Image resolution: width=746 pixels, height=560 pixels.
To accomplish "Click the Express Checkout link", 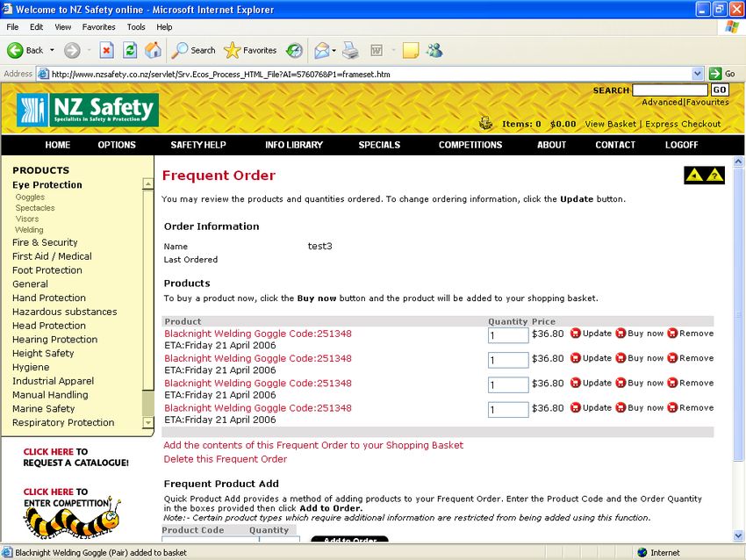I will (x=683, y=124).
